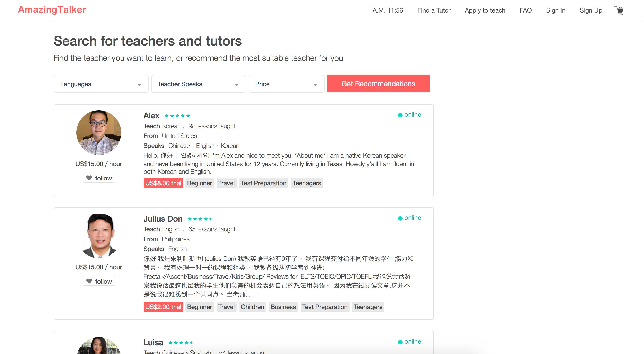Image resolution: width=644 pixels, height=354 pixels.
Task: Open Julius Don's profile photo
Action: 99,236
